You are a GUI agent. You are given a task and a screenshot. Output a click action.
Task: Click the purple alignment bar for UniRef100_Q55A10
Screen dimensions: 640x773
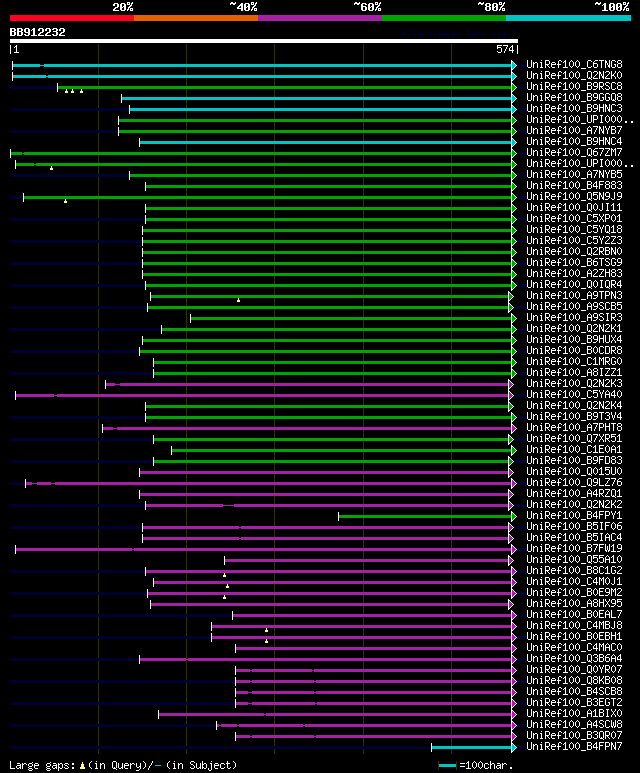pos(367,561)
